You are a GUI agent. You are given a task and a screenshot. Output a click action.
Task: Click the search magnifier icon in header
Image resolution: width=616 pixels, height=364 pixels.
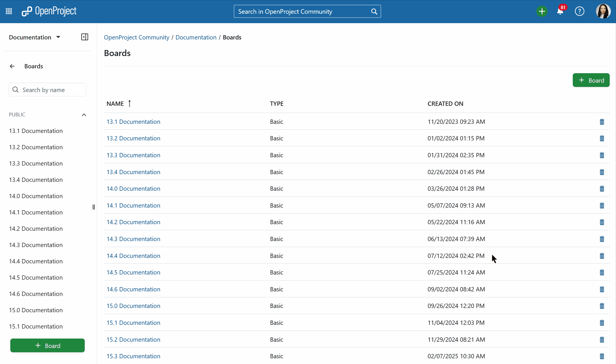(x=374, y=11)
